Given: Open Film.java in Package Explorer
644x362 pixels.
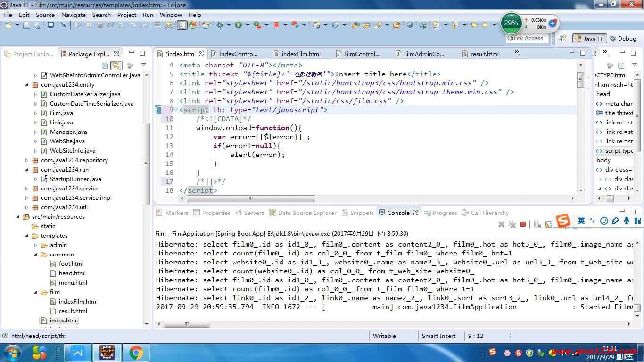Looking at the screenshot, I should [x=61, y=113].
